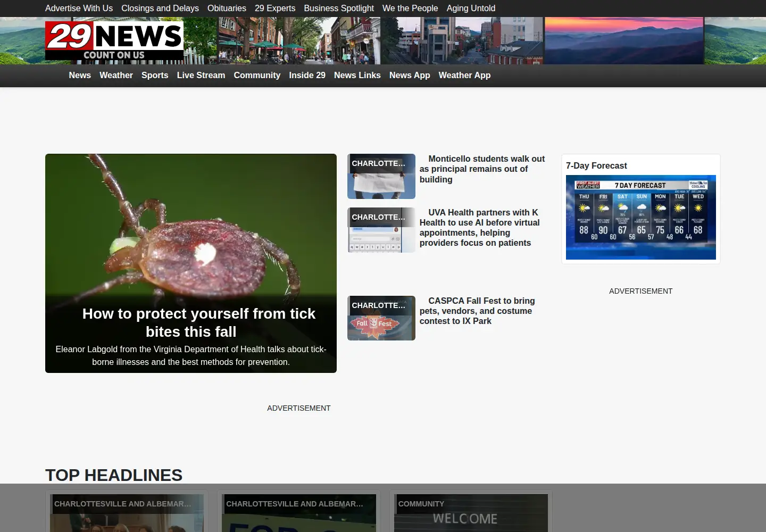
Task: Open the Community menu
Action: click(x=257, y=76)
